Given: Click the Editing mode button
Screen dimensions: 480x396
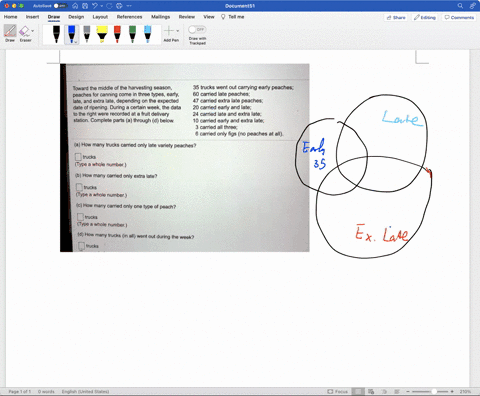Looking at the screenshot, I should point(425,17).
